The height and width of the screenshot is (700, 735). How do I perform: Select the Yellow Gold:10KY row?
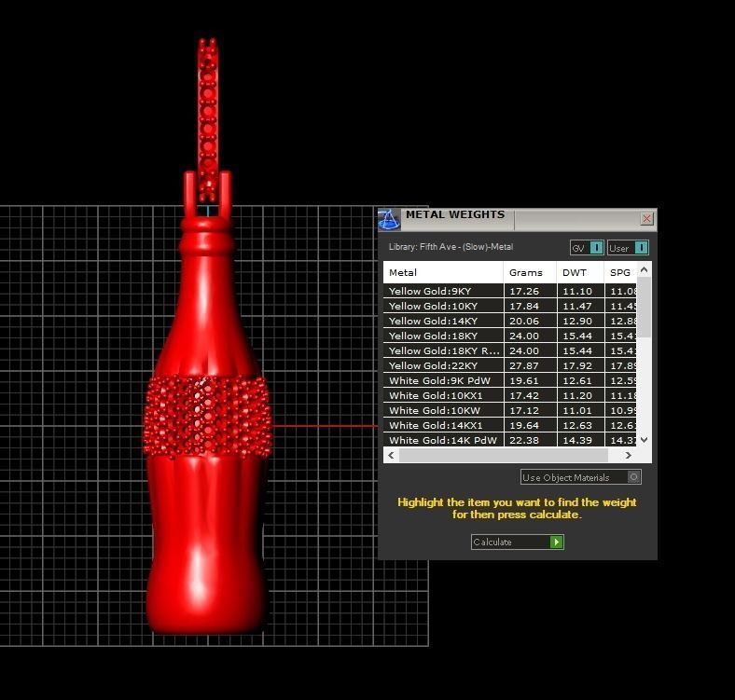[x=510, y=306]
